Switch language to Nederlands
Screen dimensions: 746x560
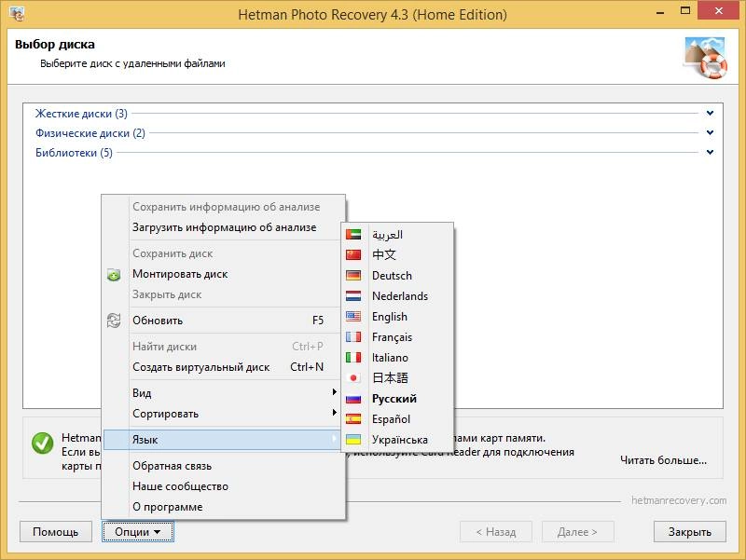[x=397, y=295]
